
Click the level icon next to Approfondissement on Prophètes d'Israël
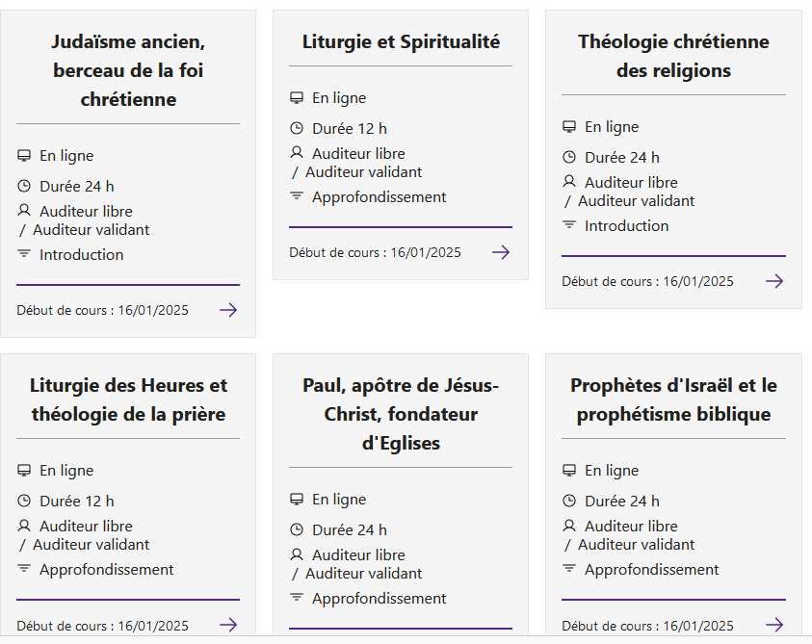[568, 569]
